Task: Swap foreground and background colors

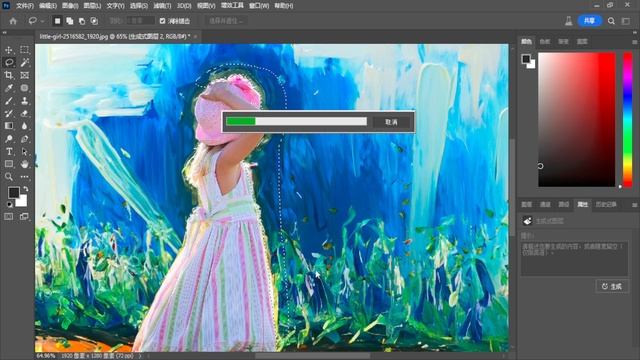Action: tap(26, 189)
